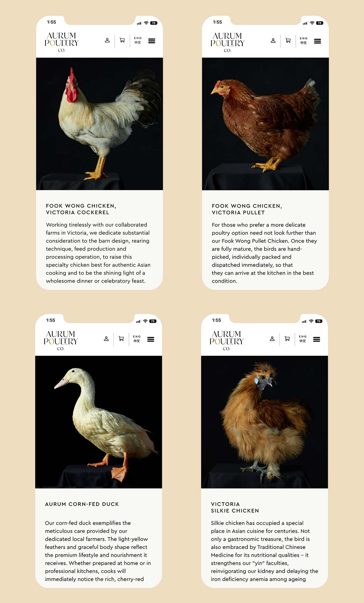This screenshot has height=603, width=364.
Task: Open the Victoria Silkie Chicken heading
Action: [235, 507]
